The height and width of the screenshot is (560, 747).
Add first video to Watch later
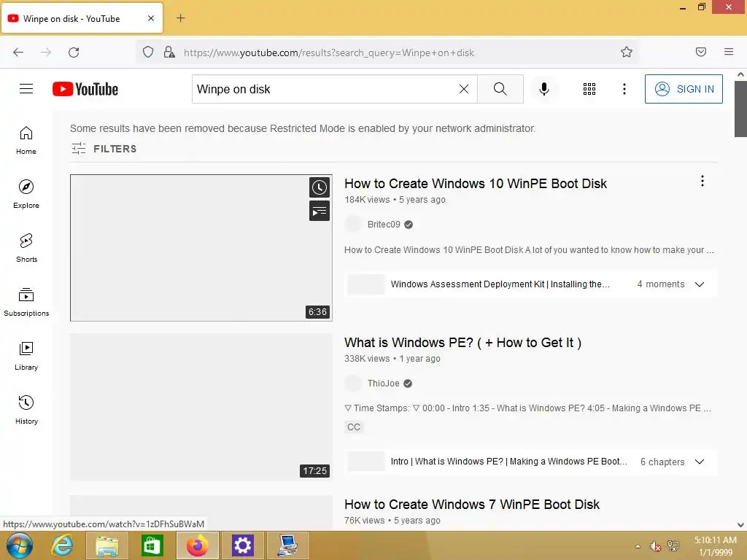320,187
